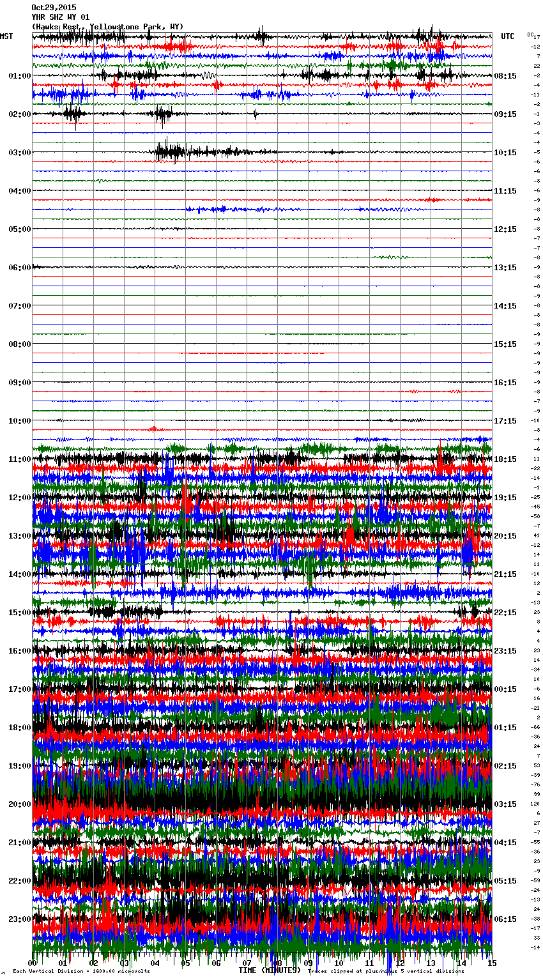543x980 pixels.
Task: Click the "09:15" UTC time label
Action: coord(505,114)
